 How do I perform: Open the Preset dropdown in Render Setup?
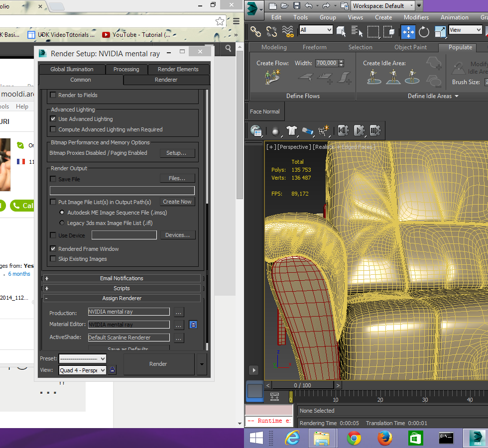point(83,359)
